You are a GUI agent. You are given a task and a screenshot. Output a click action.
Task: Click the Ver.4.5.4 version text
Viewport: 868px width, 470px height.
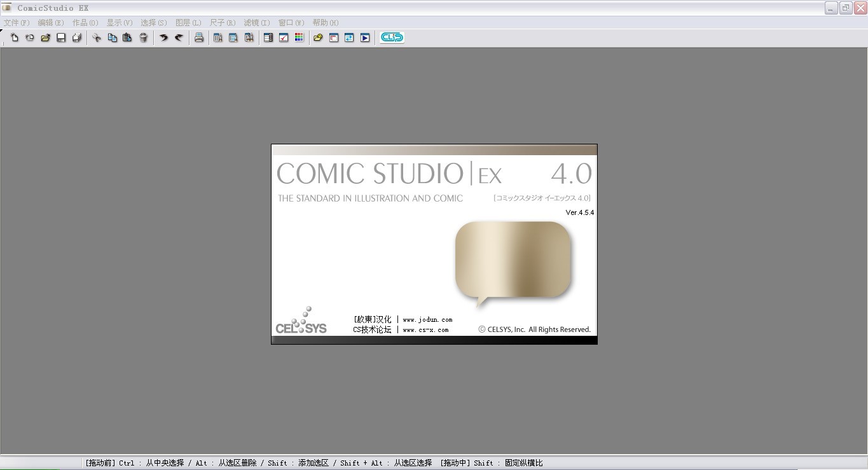coord(580,212)
